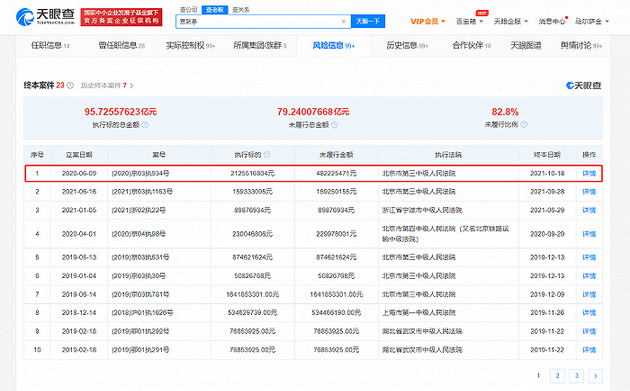Open info icon beside 终本案件 23
630x391 pixels.
tap(70, 85)
